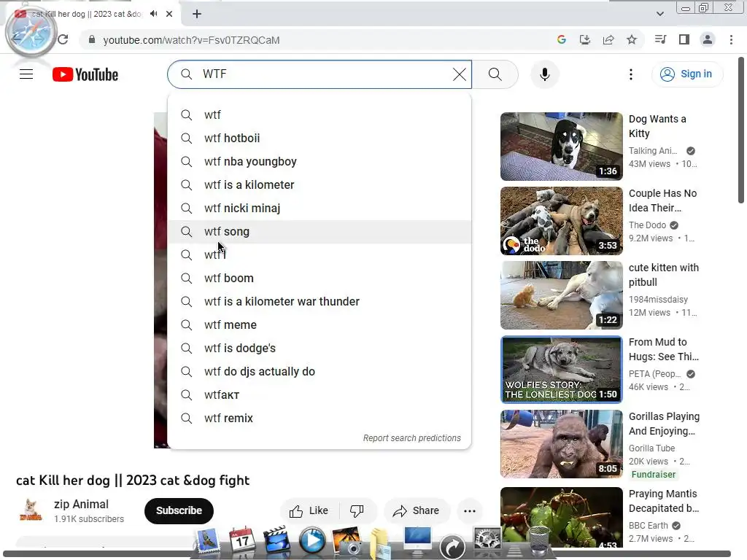This screenshot has height=560, width=747.
Task: Open the zip Animal channel avatar
Action: pos(31,510)
